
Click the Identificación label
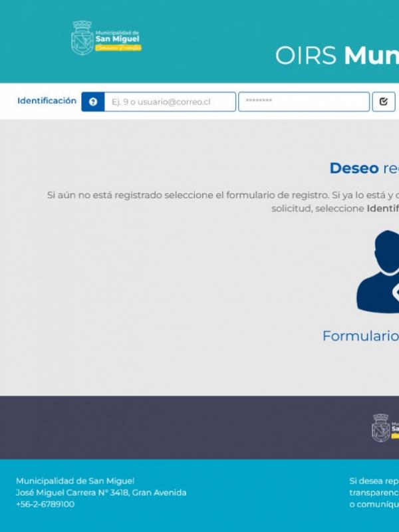point(47,101)
